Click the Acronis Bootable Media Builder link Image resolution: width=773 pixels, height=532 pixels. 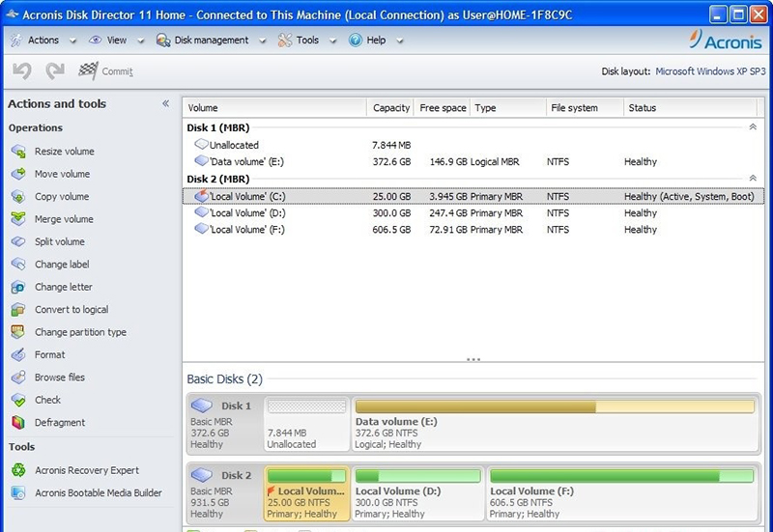point(99,493)
